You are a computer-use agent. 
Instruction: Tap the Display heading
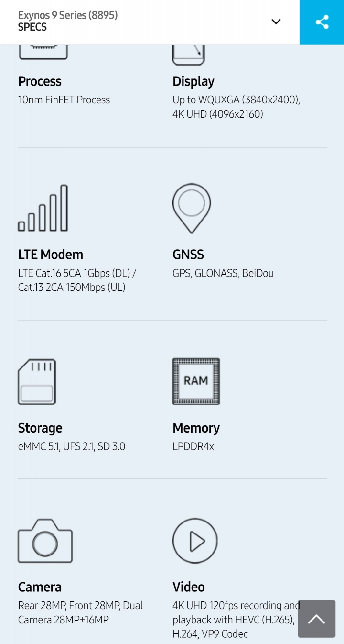pyautogui.click(x=193, y=81)
